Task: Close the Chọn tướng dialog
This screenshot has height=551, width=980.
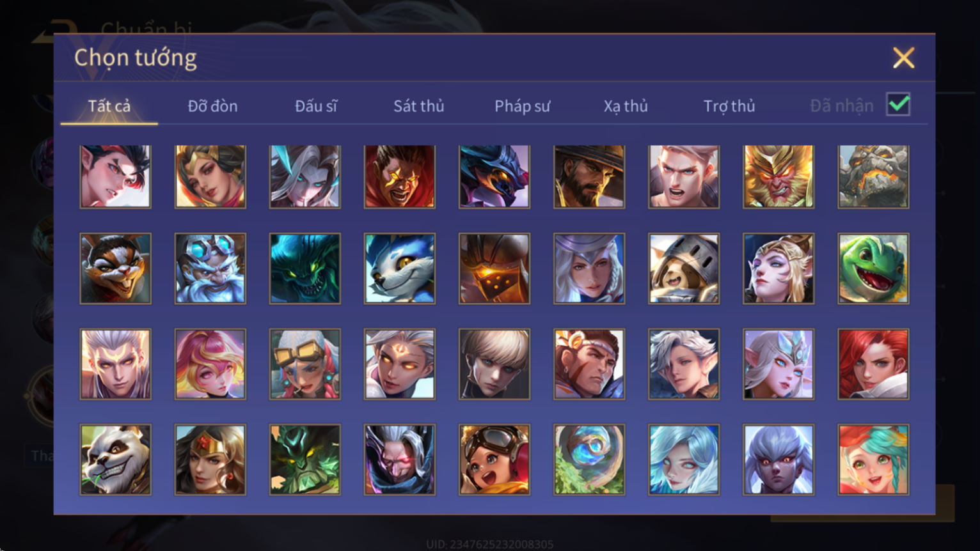Action: (903, 58)
